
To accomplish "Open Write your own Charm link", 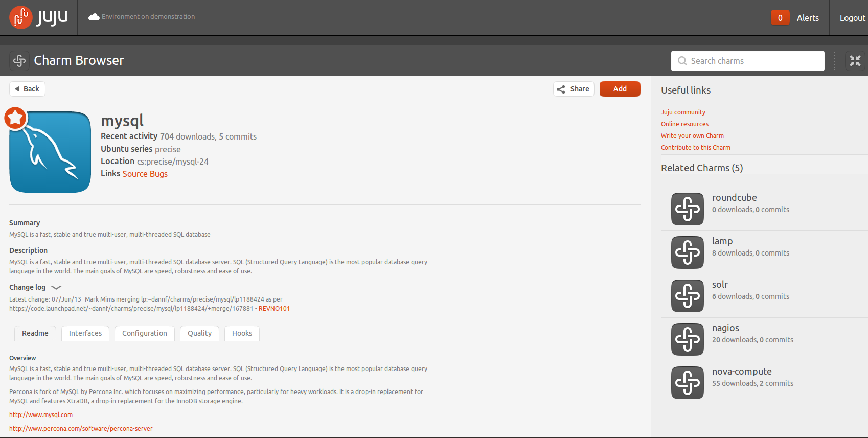I will [692, 135].
